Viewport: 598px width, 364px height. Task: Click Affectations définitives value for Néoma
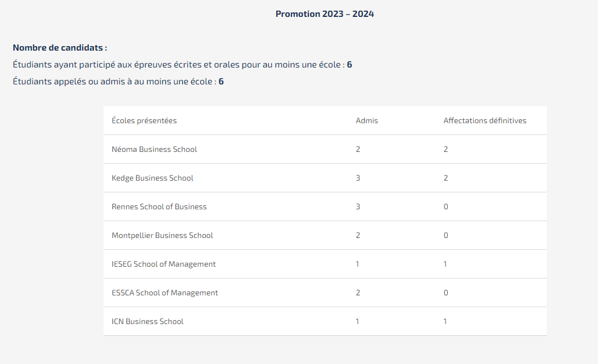pos(446,149)
